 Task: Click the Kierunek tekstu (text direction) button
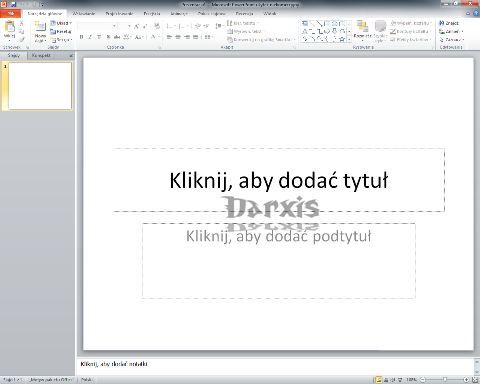[243, 23]
